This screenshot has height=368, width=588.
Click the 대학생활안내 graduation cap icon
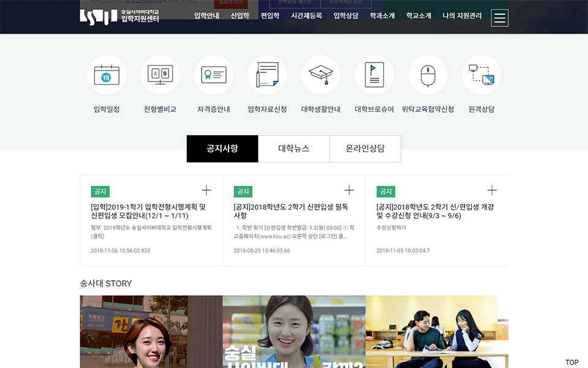(320, 75)
